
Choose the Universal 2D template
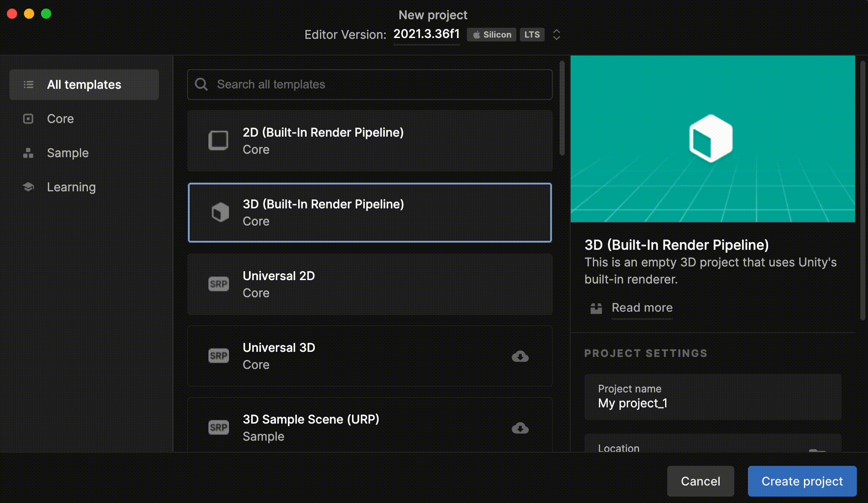[370, 284]
